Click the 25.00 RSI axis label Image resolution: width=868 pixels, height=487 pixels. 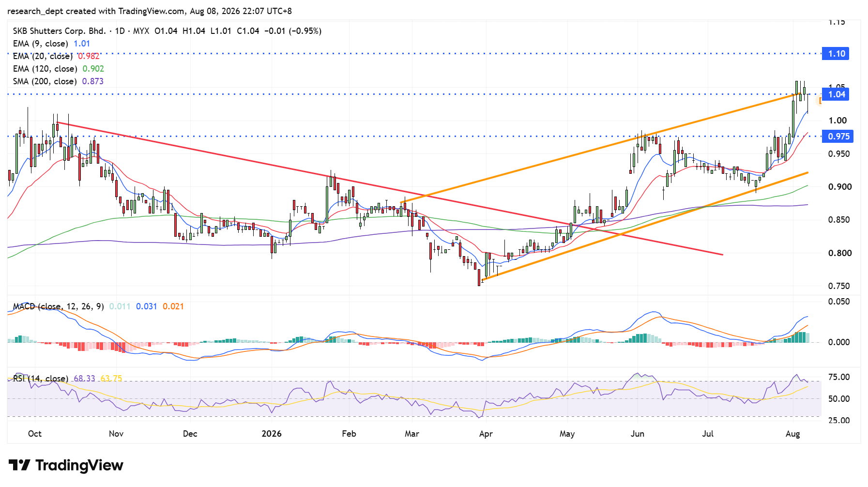pyautogui.click(x=839, y=420)
